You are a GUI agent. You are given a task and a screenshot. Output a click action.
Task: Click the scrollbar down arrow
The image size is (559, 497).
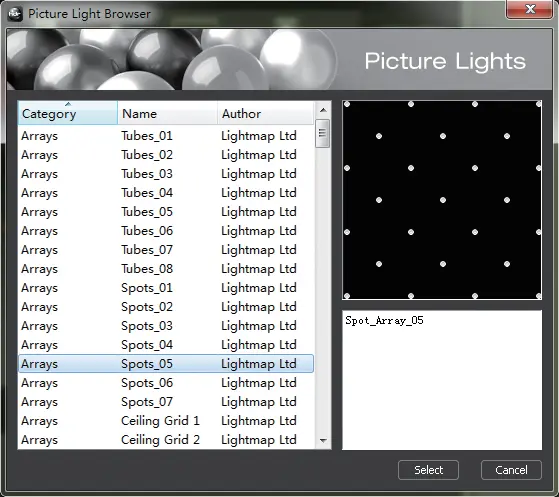pyautogui.click(x=323, y=441)
